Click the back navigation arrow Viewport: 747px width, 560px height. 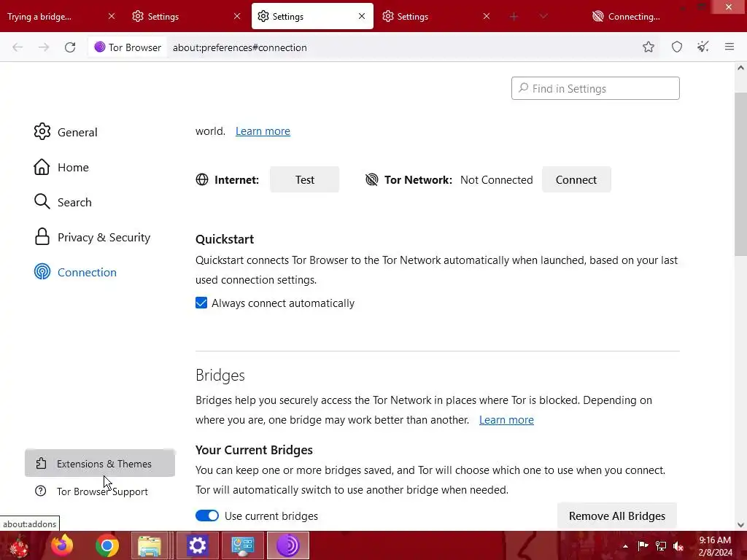18,47
